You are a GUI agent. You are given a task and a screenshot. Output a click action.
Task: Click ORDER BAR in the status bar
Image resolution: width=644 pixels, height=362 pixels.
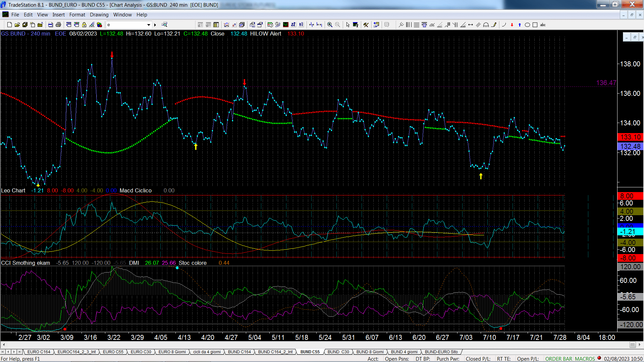(x=559, y=359)
